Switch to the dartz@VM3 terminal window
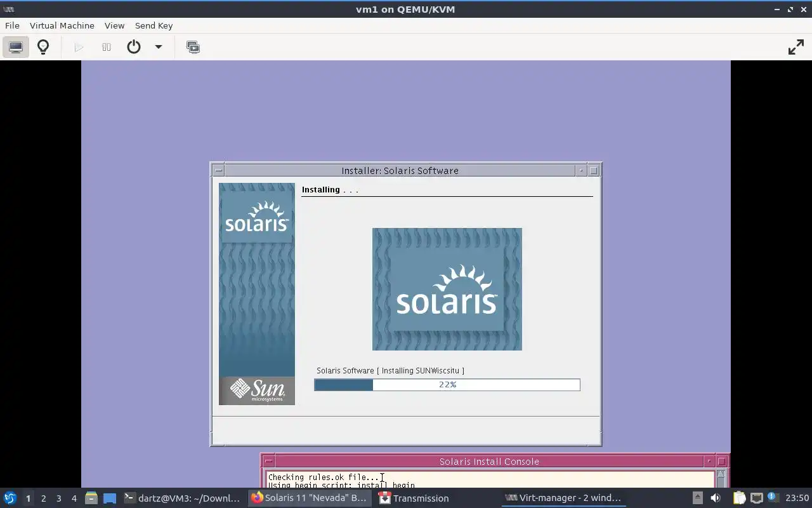The width and height of the screenshot is (812, 508). pyautogui.click(x=183, y=498)
